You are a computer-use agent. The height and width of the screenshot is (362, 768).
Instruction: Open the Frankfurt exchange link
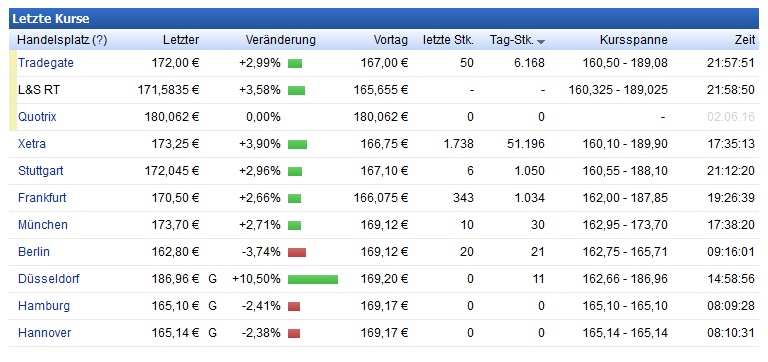click(42, 198)
